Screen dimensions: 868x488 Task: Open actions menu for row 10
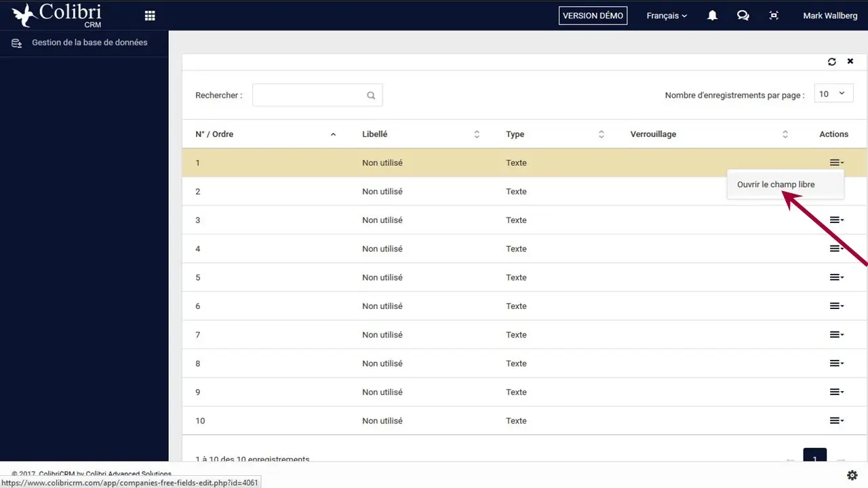(x=837, y=421)
